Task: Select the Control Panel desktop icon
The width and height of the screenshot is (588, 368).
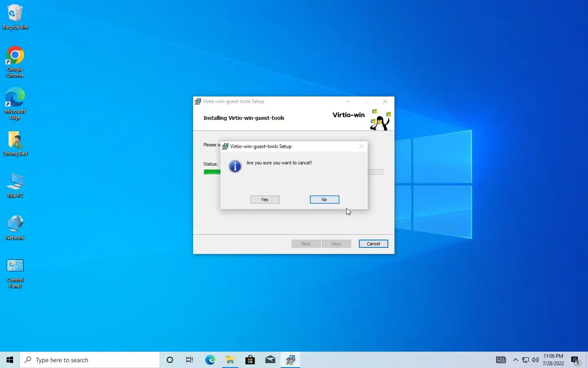Action: click(x=15, y=273)
